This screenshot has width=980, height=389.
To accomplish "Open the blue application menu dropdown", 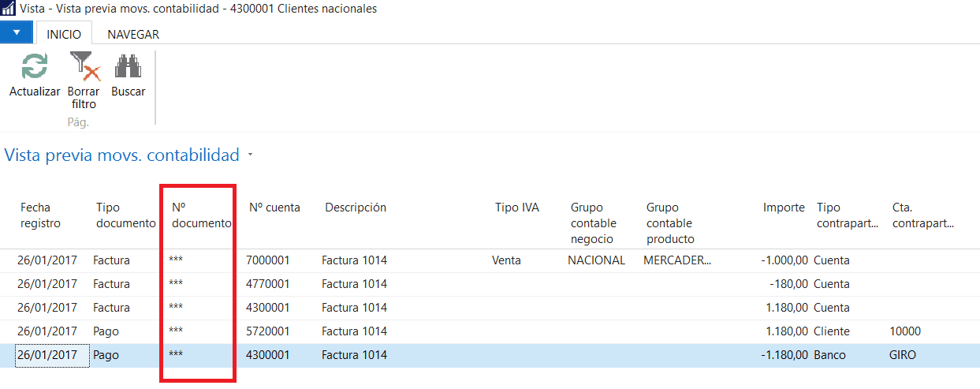I will 17,33.
